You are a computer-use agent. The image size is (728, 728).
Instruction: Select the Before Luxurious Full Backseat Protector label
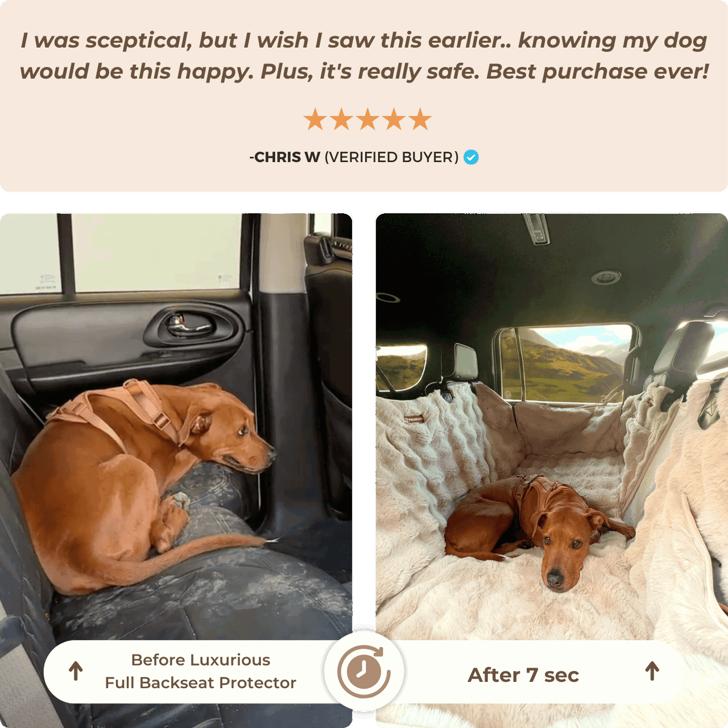coord(201,671)
